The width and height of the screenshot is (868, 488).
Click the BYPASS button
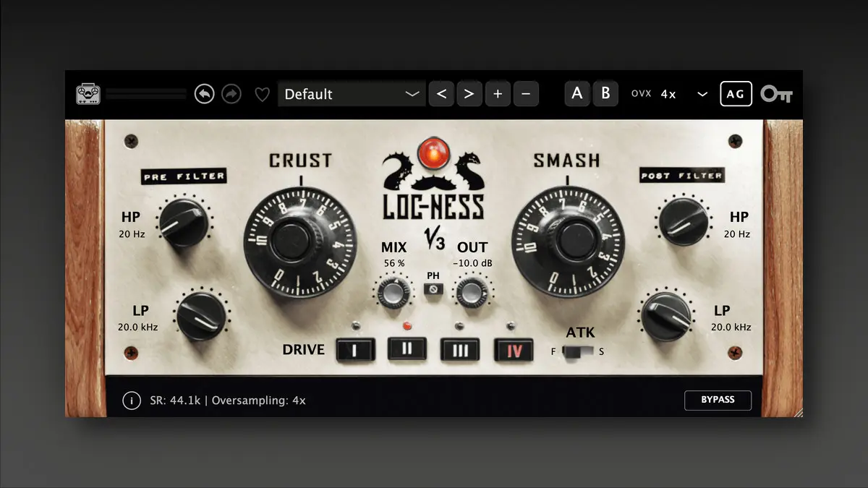[x=718, y=400]
